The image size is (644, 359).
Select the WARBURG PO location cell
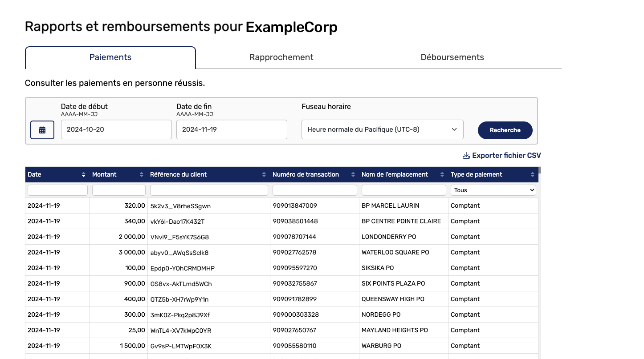[404, 346]
